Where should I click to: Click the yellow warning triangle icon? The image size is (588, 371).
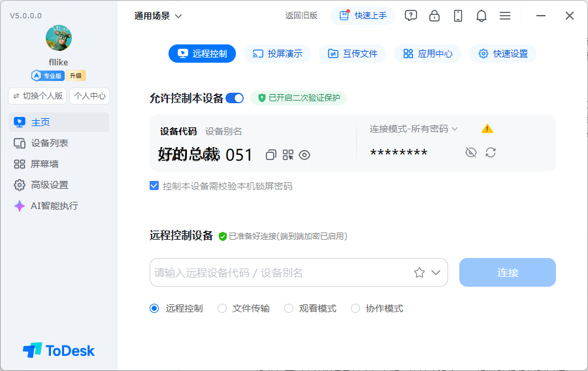487,129
